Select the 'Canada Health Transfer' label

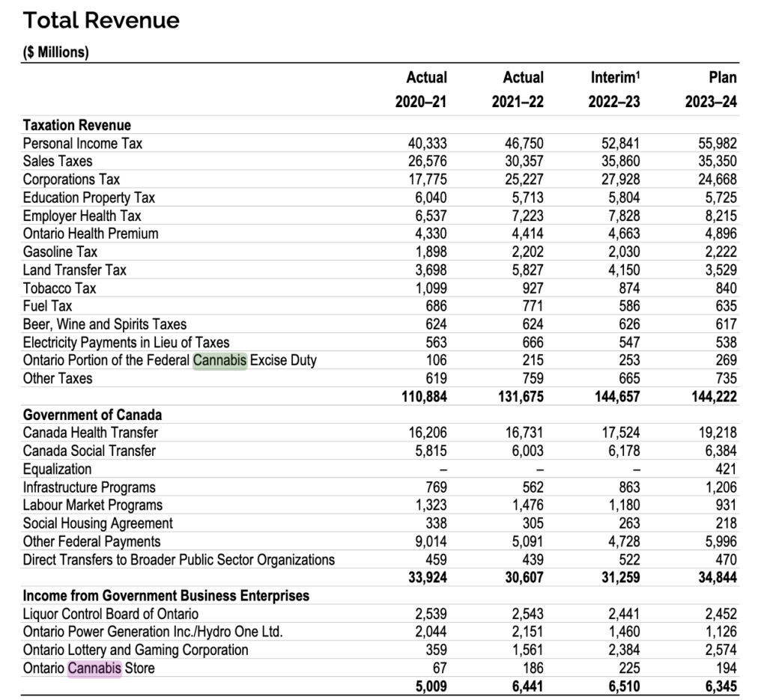pos(91,433)
